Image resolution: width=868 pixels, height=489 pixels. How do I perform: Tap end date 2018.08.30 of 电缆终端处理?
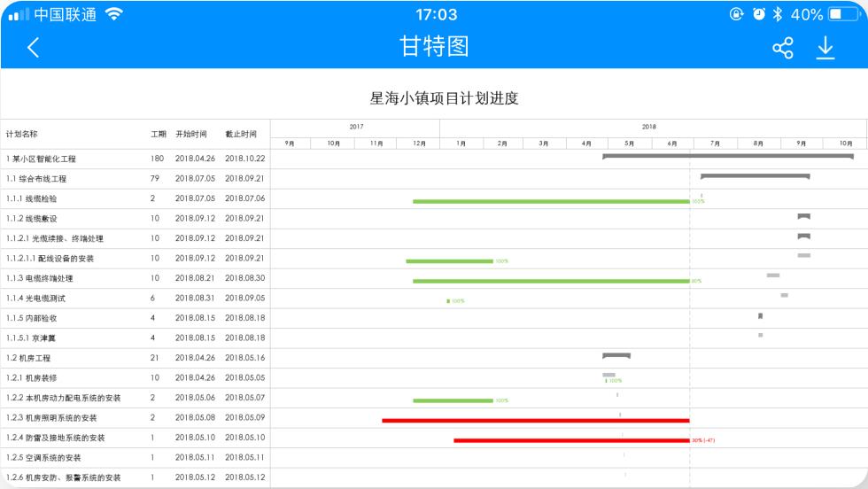[x=244, y=278]
